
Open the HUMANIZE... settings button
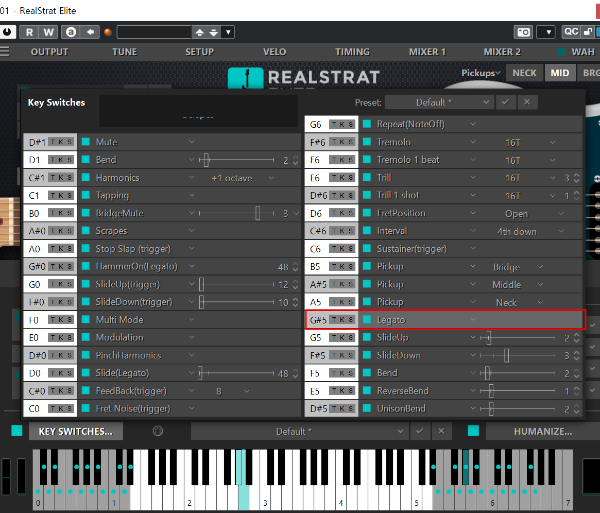click(x=543, y=431)
